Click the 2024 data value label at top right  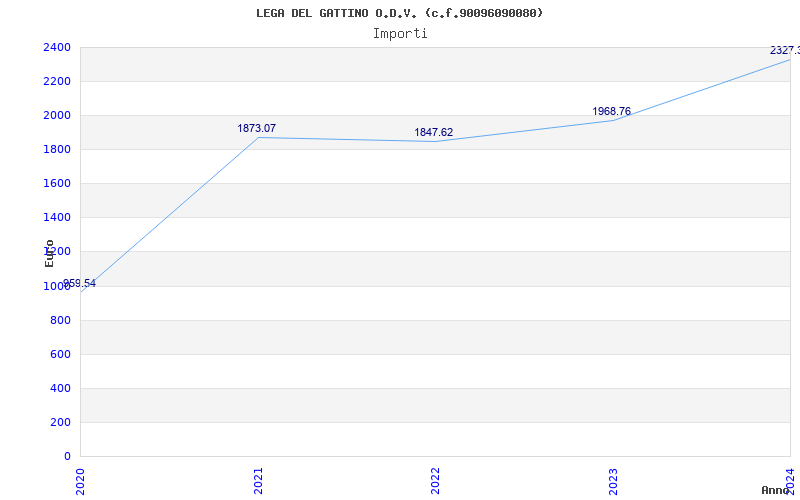(785, 51)
